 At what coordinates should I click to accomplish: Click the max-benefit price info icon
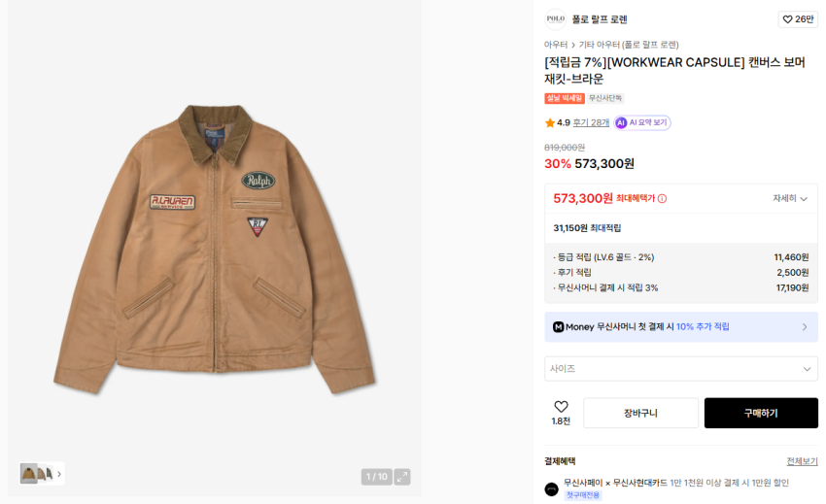[x=662, y=199]
